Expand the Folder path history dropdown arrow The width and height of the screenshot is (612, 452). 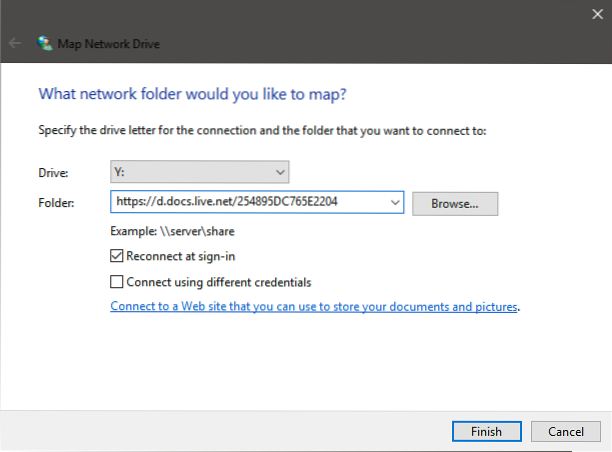pos(394,203)
